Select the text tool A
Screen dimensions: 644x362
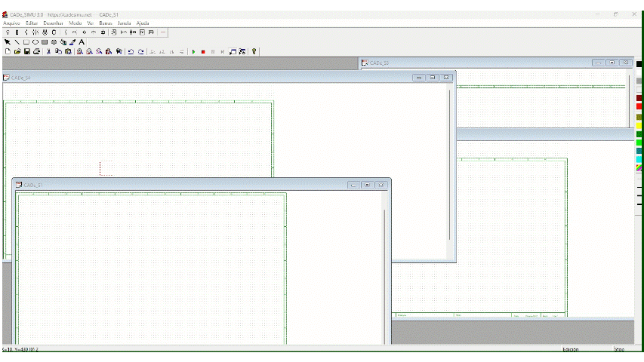click(x=82, y=42)
